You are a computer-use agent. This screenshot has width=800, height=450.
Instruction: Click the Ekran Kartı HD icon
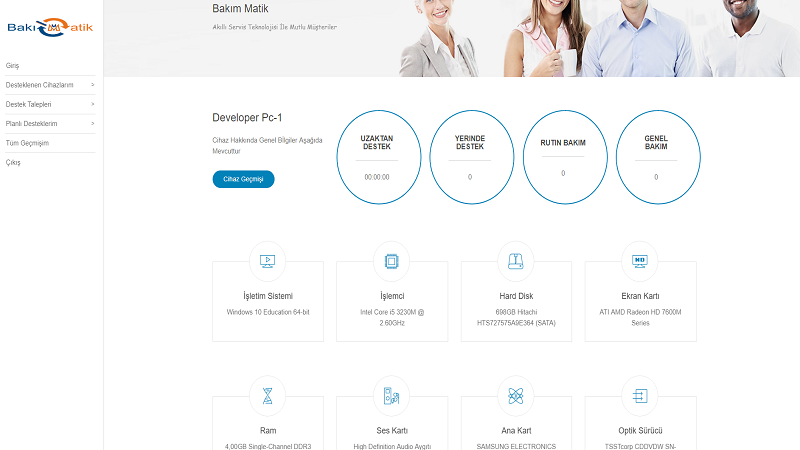pyautogui.click(x=640, y=261)
